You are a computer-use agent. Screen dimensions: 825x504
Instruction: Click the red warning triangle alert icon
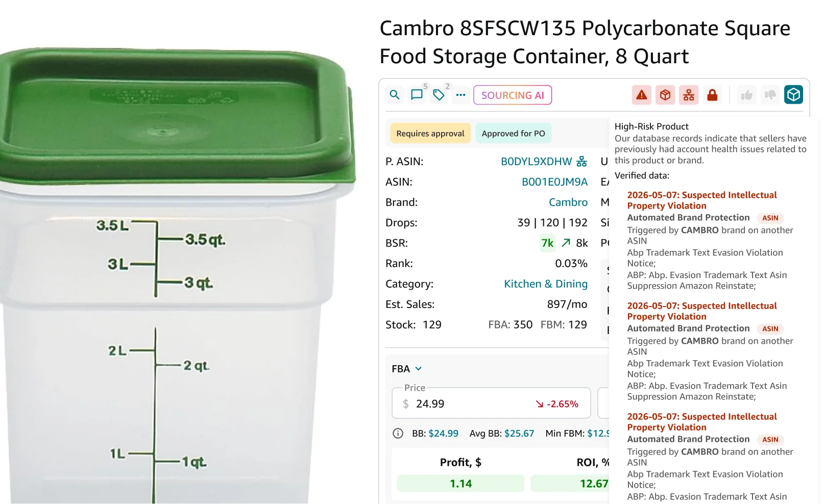pos(642,95)
